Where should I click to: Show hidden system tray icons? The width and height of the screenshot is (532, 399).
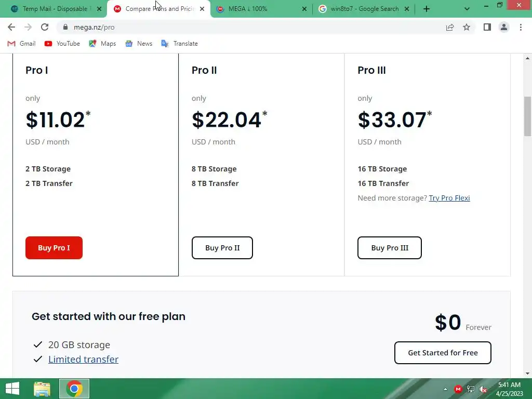point(445,389)
